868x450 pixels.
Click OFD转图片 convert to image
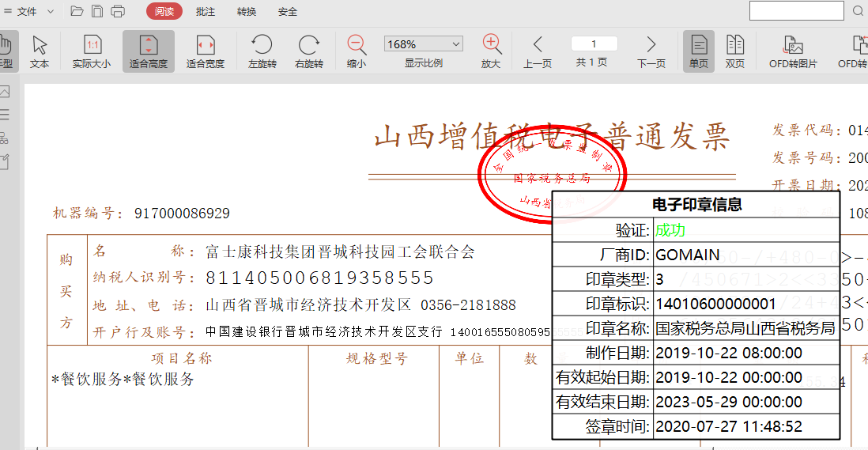793,51
